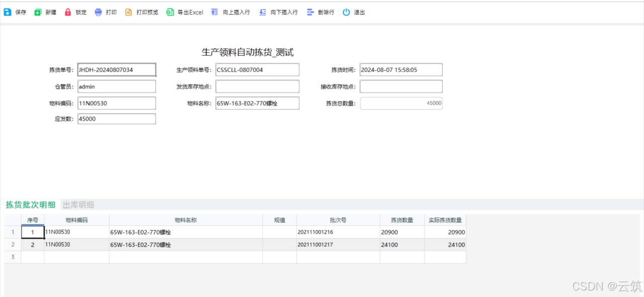Screen dimensions: 644x297
Task: Click the 实际拣货数量 cell showing 24100
Action: coord(445,245)
